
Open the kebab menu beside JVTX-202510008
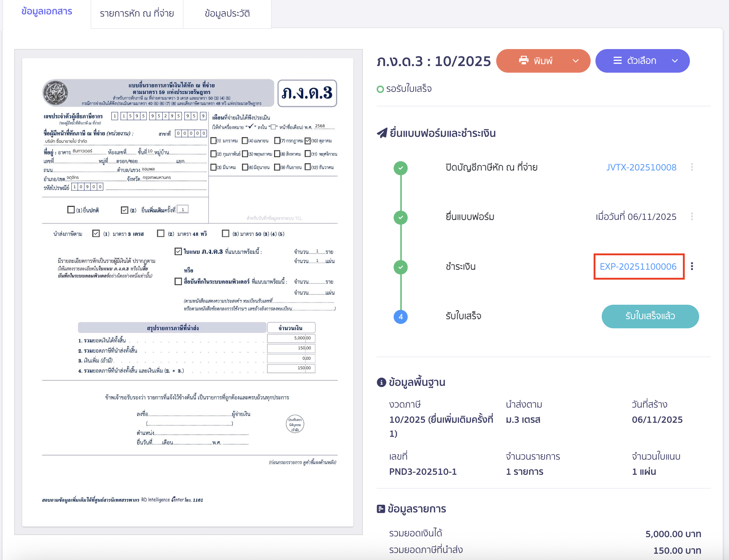point(692,167)
